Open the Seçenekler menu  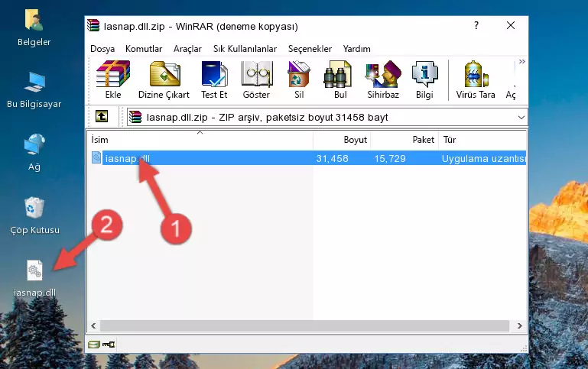(x=310, y=49)
